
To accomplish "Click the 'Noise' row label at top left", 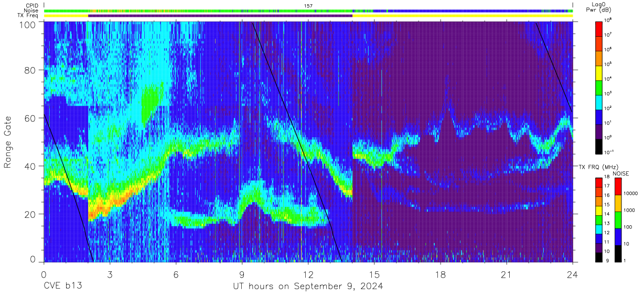I will 32,10.
